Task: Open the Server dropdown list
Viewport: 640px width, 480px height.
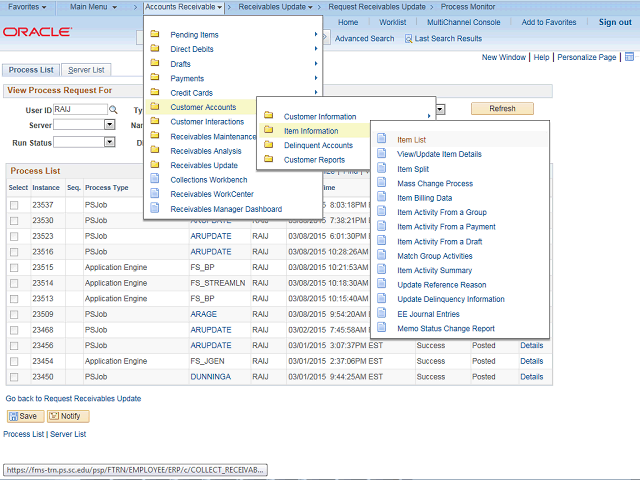Action: tap(110, 125)
